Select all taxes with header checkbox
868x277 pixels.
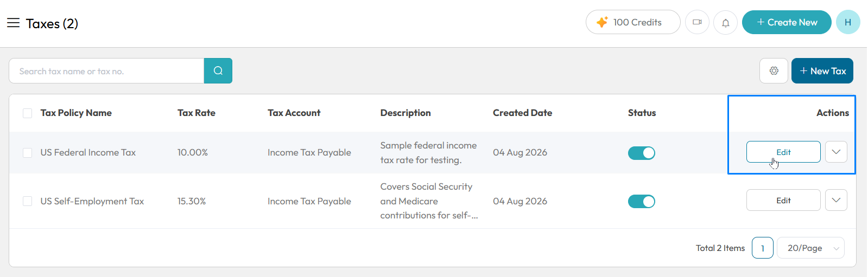27,113
